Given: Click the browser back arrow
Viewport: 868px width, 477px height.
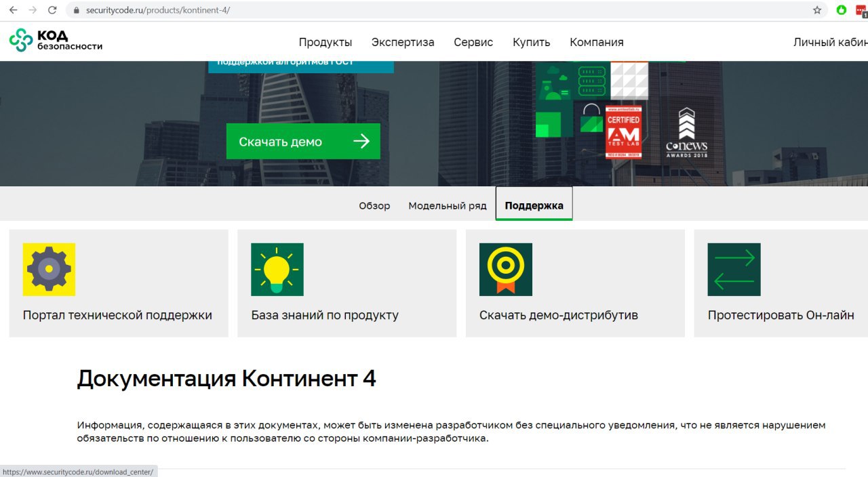Looking at the screenshot, I should pos(13,10).
